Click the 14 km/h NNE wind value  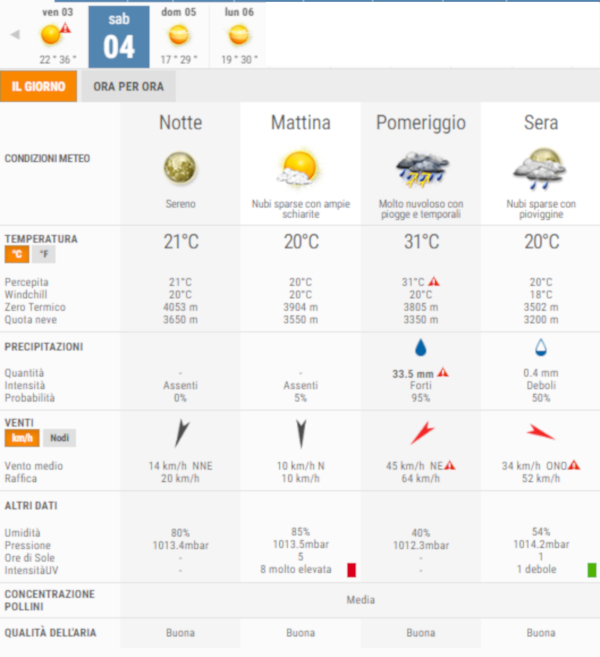181,466
